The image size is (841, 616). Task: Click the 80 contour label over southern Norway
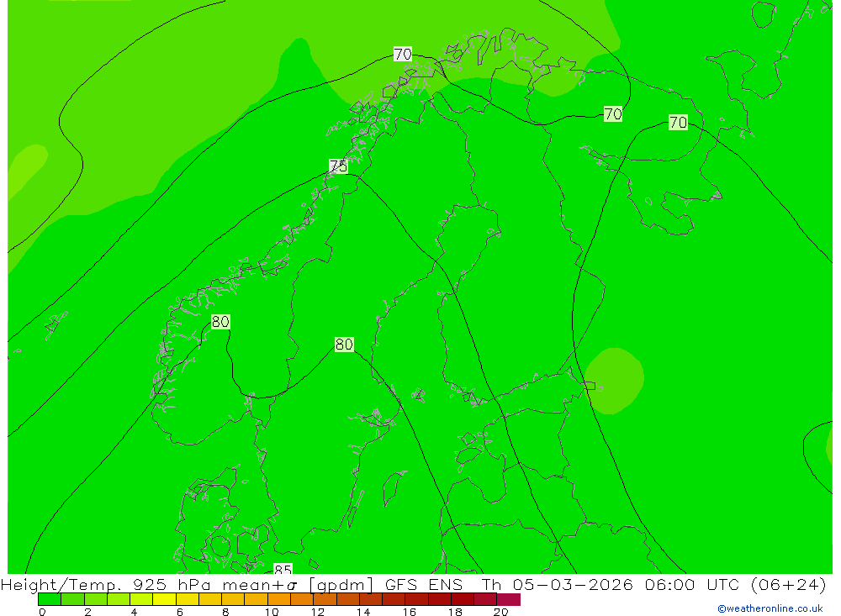click(220, 322)
